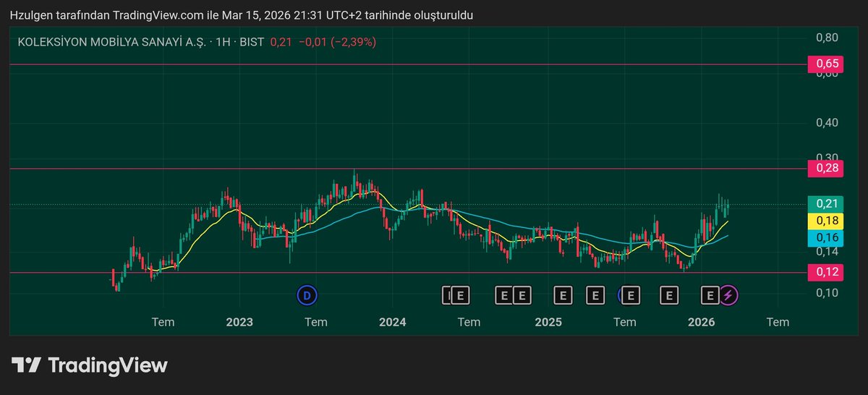Click the 2026 label on the time axis
The width and height of the screenshot is (868, 395).
coord(702,322)
